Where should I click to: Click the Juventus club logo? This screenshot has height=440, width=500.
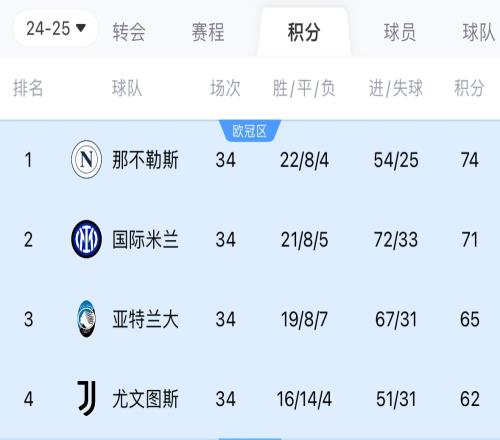(86, 398)
